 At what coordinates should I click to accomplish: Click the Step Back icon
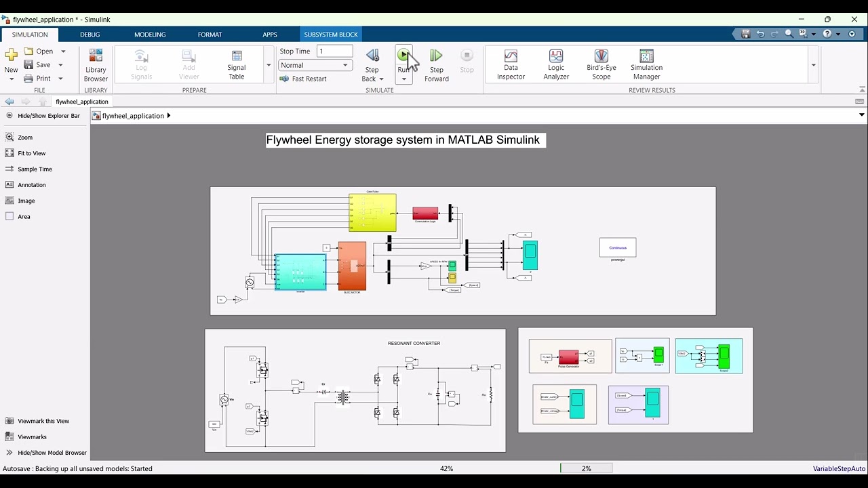coord(372,55)
